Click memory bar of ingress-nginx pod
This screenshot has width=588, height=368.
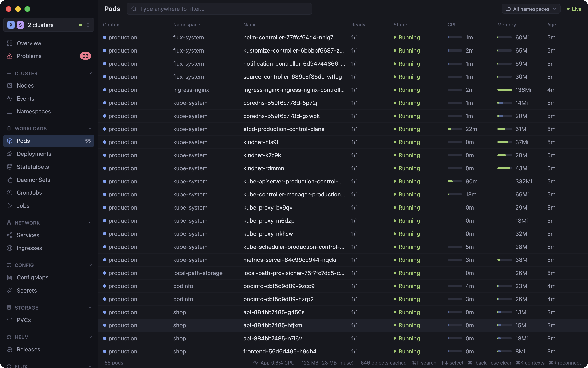coord(504,90)
